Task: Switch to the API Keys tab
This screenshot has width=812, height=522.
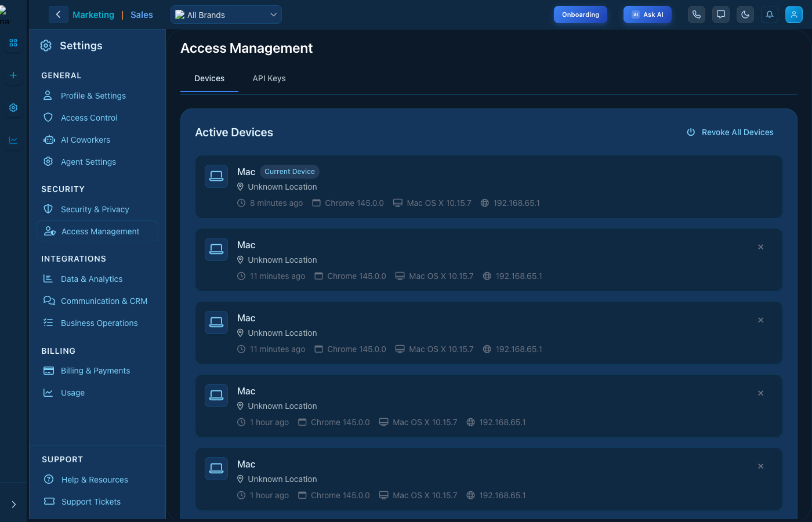Action: tap(269, 78)
